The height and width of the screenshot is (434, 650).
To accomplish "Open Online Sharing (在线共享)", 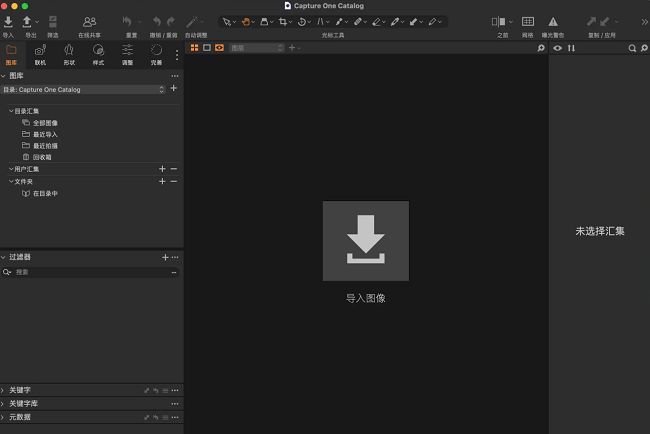I will [x=89, y=21].
